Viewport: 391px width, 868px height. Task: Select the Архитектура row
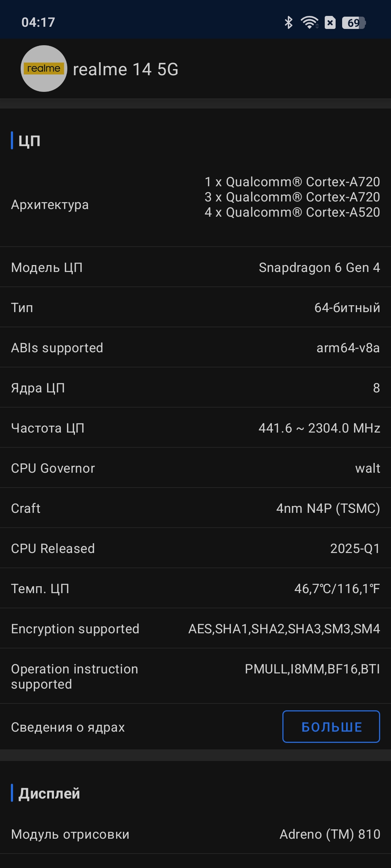point(195,205)
